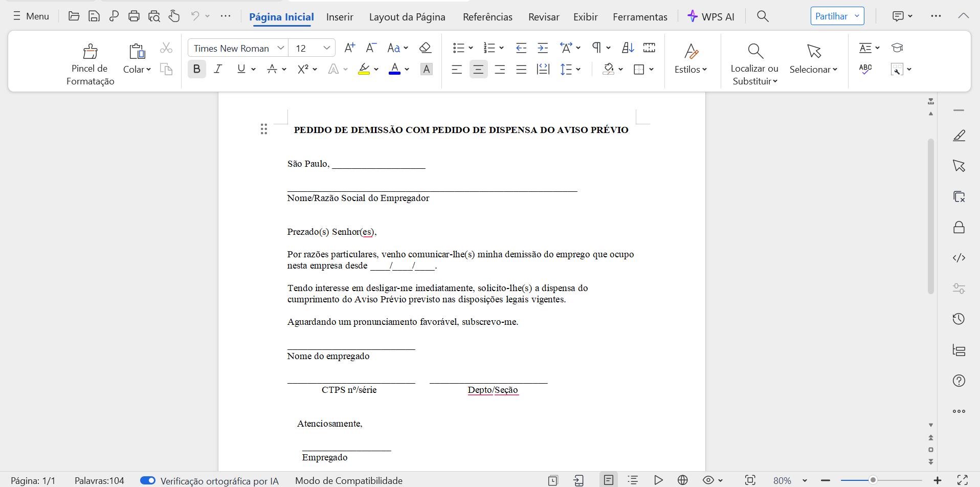This screenshot has width=980, height=487.
Task: Open the sort (ordenar) tool
Action: pyautogui.click(x=628, y=47)
